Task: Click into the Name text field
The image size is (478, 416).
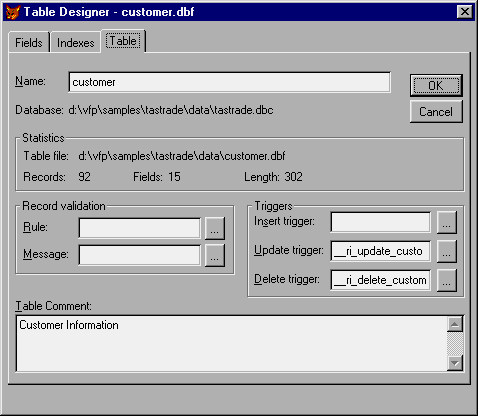Action: [229, 82]
